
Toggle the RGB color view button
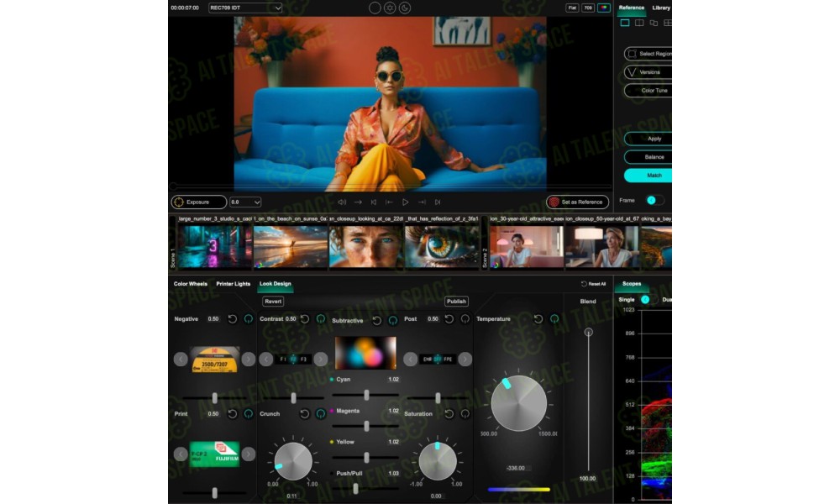[x=604, y=8]
